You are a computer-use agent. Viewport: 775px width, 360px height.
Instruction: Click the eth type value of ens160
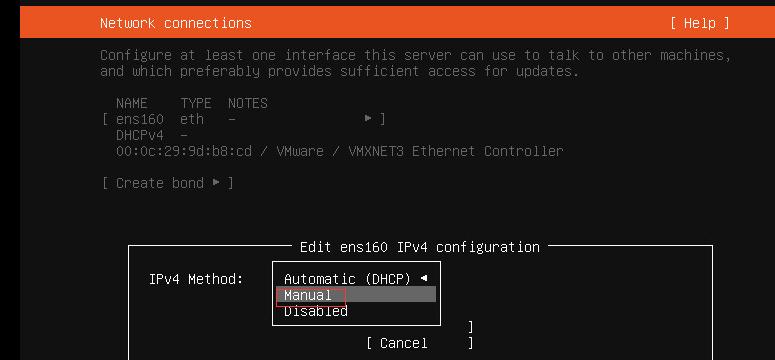point(192,119)
